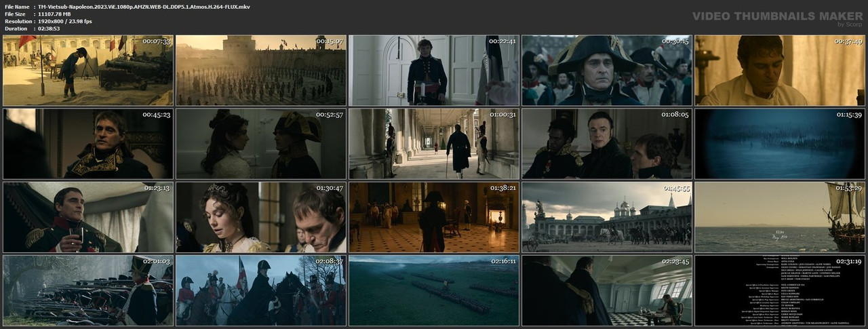Open the frame at 01:15:39
The height and width of the screenshot is (329, 868).
pos(780,143)
